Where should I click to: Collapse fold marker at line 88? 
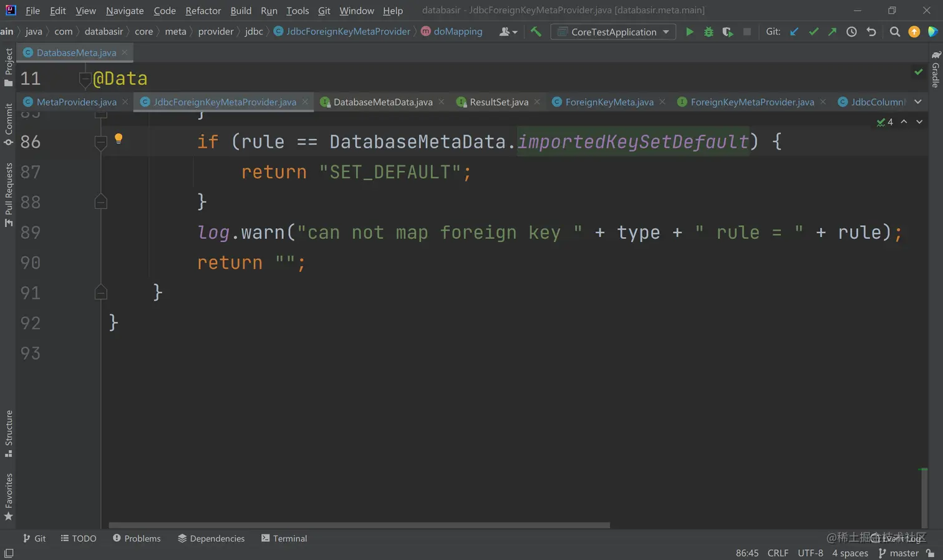coord(100,201)
